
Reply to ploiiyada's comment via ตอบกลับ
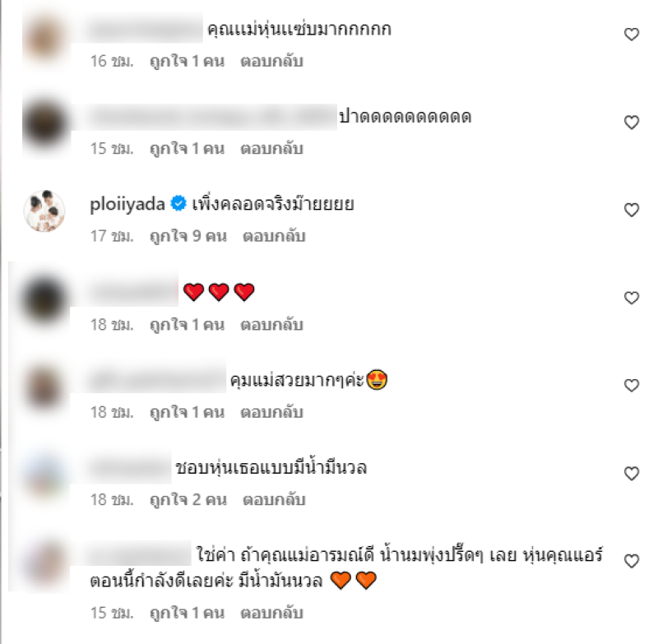(274, 236)
